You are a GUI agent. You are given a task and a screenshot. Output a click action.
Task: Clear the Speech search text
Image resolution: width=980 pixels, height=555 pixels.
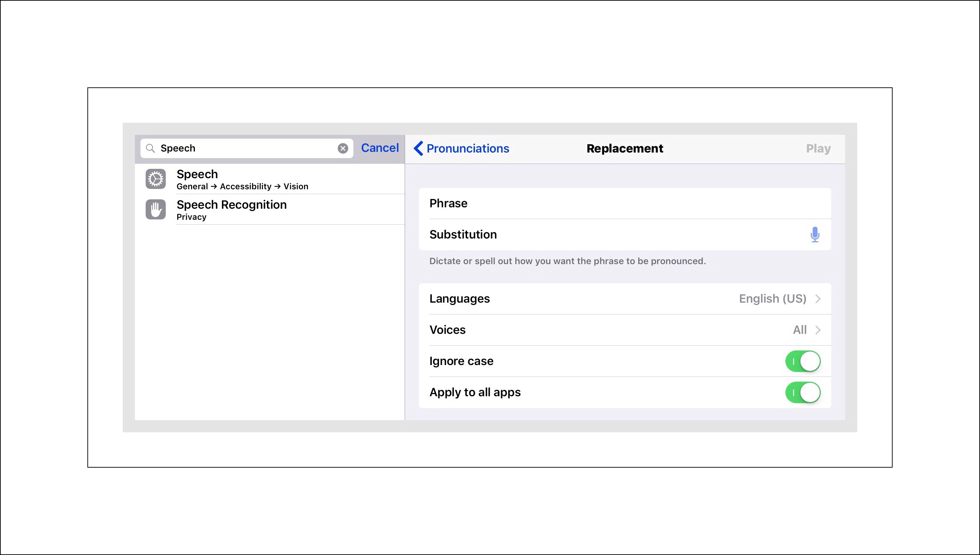pos(342,148)
